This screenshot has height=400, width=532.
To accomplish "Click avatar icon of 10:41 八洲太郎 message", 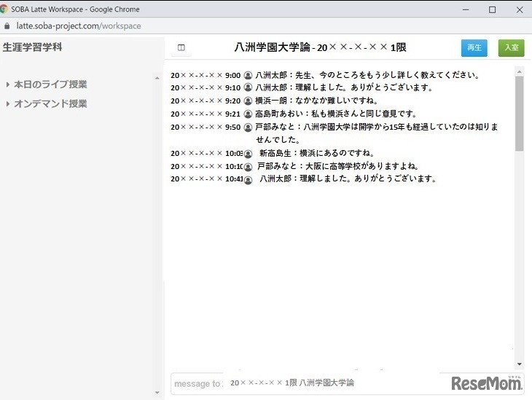I will 248,180.
